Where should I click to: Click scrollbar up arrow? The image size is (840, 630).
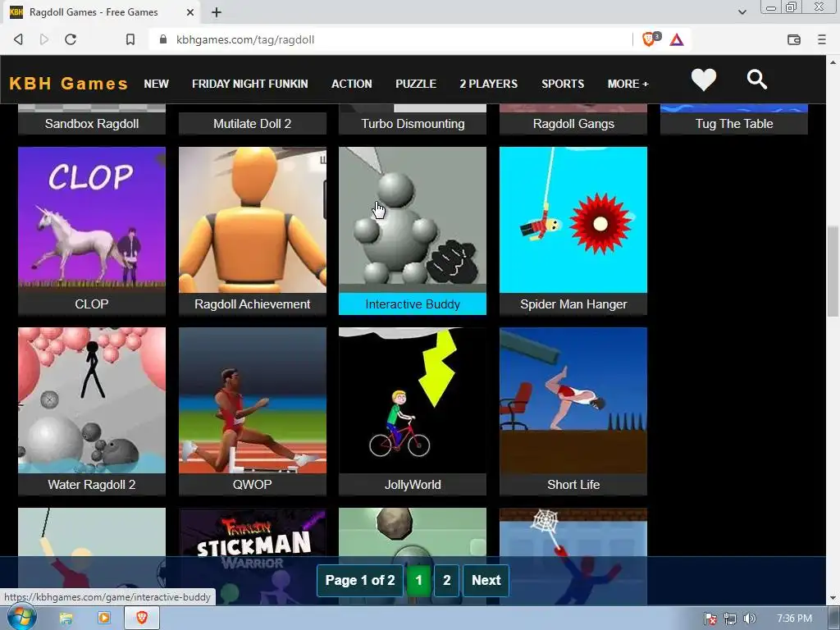pos(833,62)
